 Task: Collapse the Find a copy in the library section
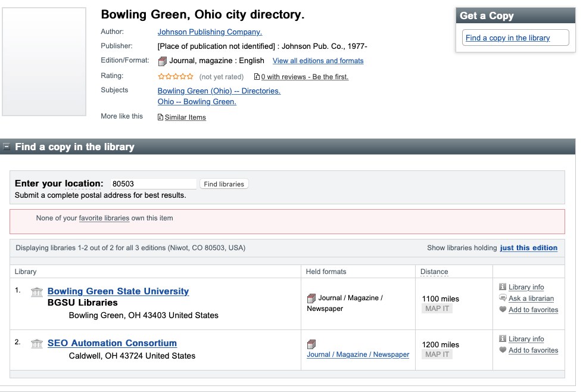7,147
